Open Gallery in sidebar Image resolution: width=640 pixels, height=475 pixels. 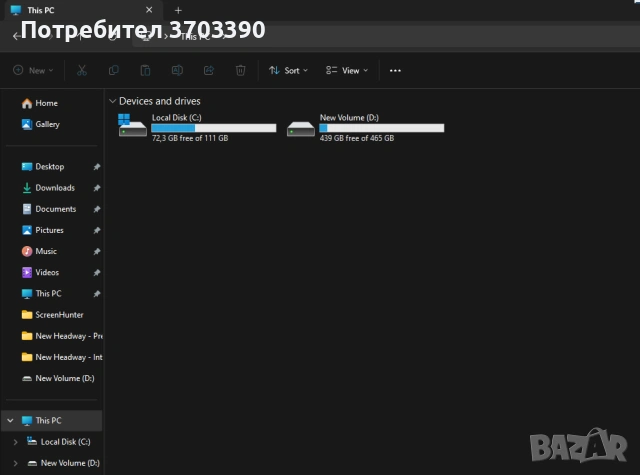(41, 124)
